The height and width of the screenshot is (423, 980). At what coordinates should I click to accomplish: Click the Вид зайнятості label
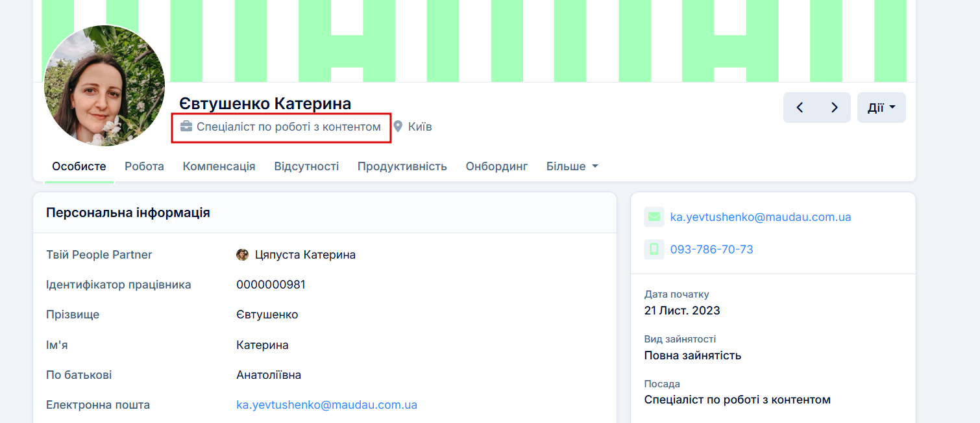(x=680, y=339)
